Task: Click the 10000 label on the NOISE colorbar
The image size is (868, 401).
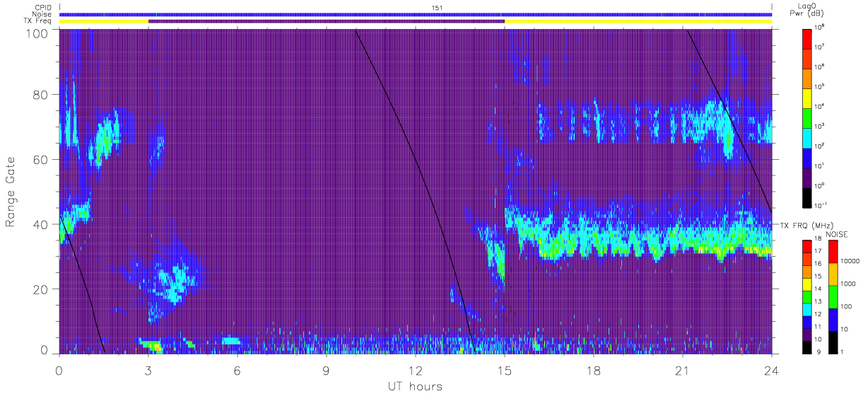Action: 849,262
